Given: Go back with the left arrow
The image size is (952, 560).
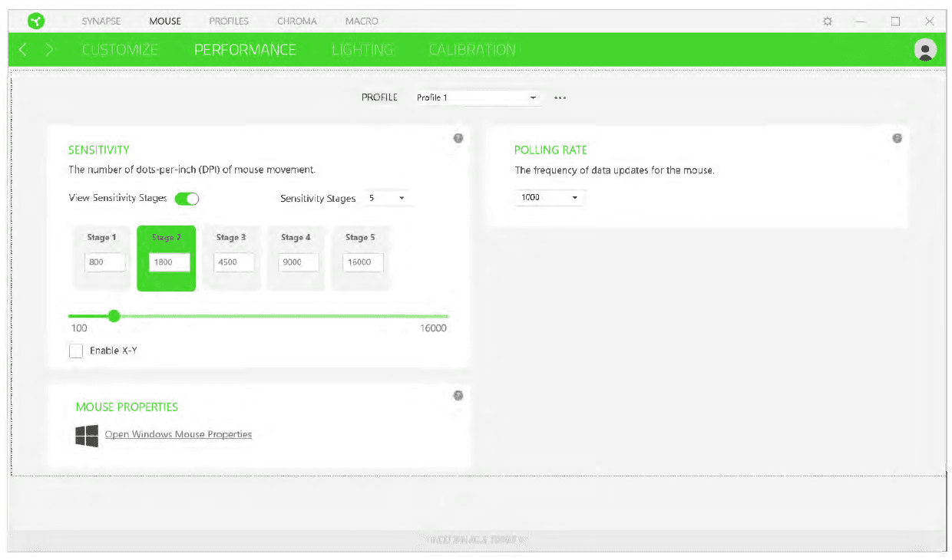Looking at the screenshot, I should point(23,50).
